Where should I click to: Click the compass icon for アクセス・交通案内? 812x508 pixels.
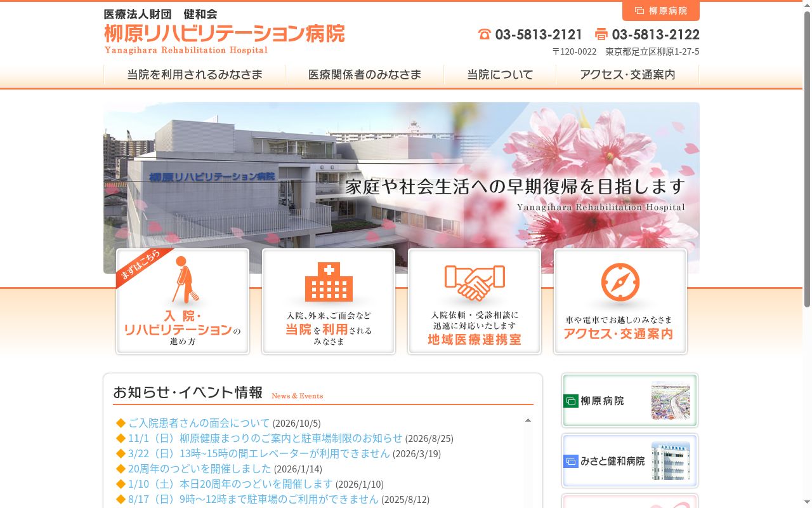620,282
